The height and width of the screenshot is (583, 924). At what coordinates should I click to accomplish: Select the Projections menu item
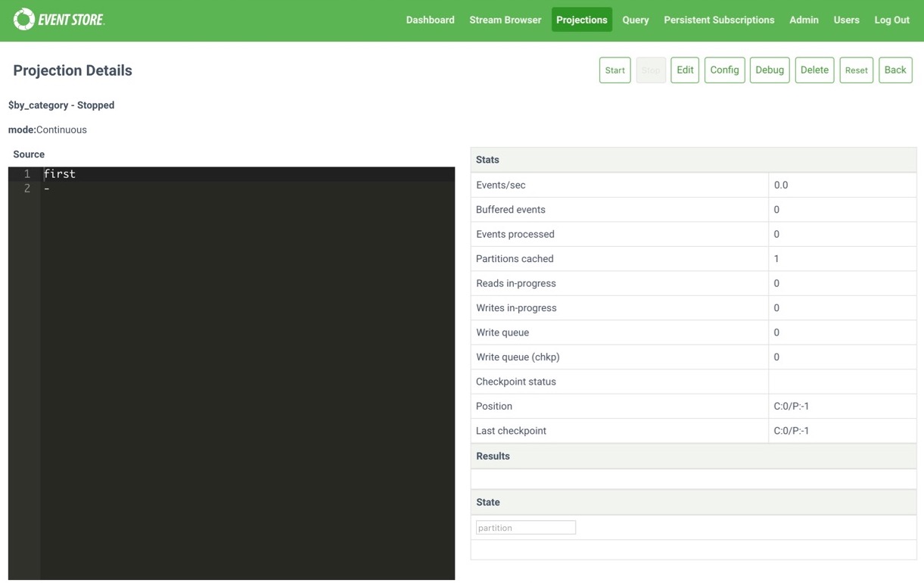click(581, 20)
